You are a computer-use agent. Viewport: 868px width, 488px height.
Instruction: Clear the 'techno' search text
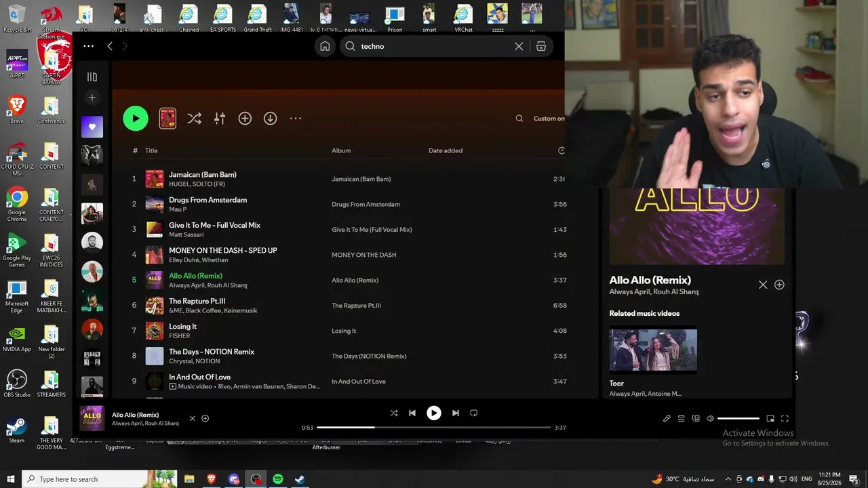(519, 46)
